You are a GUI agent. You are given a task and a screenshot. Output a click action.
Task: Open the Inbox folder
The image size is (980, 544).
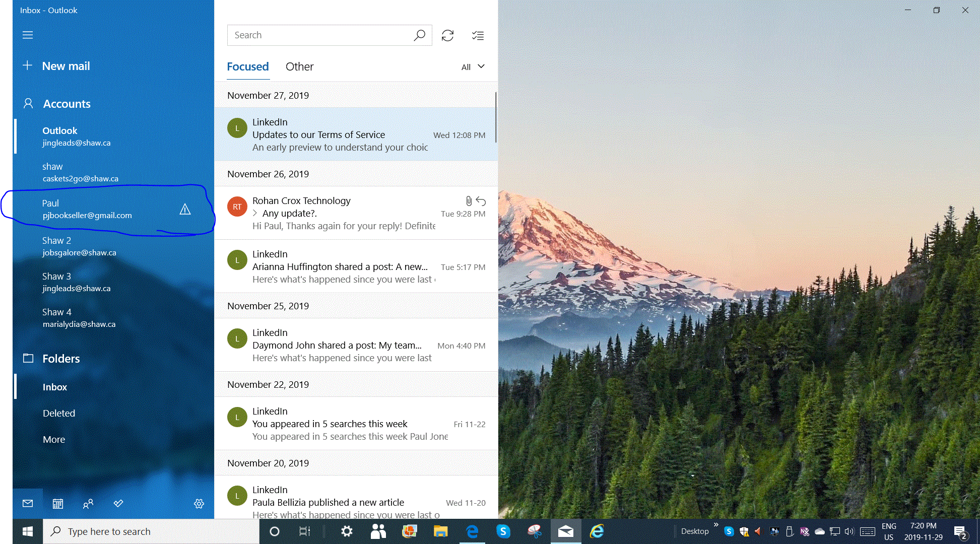(x=114, y=387)
